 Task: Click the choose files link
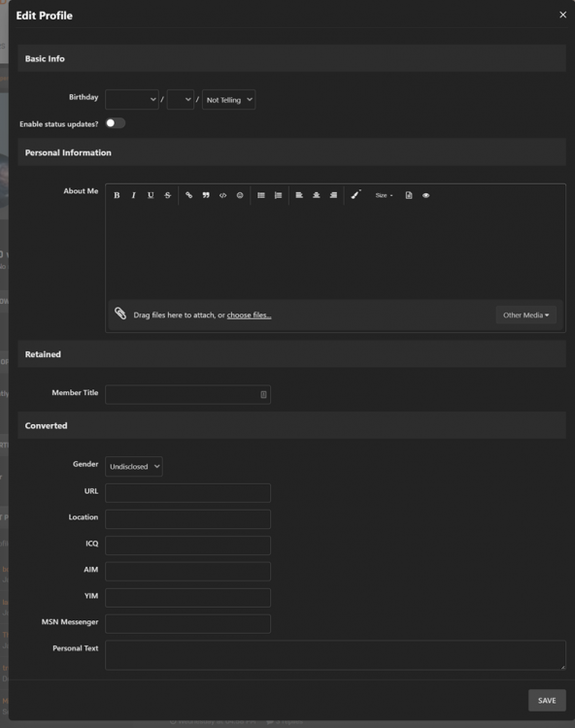point(249,314)
